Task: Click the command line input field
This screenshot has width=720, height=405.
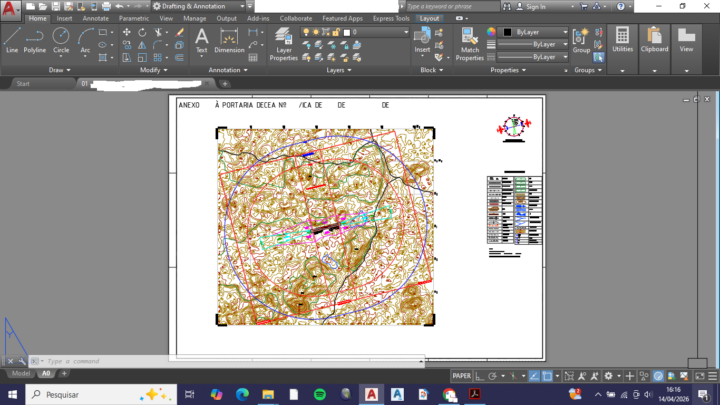Action: pos(100,361)
